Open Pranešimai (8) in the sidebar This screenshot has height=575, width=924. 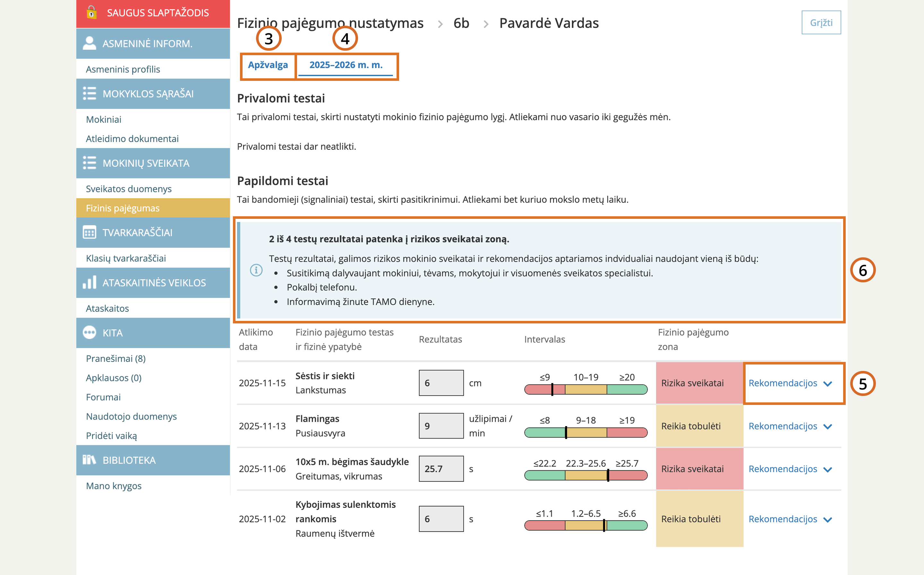tap(116, 359)
